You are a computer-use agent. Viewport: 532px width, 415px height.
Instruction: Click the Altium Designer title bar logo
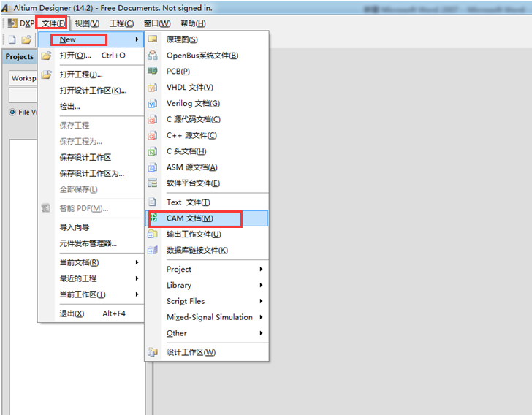pos(5,8)
